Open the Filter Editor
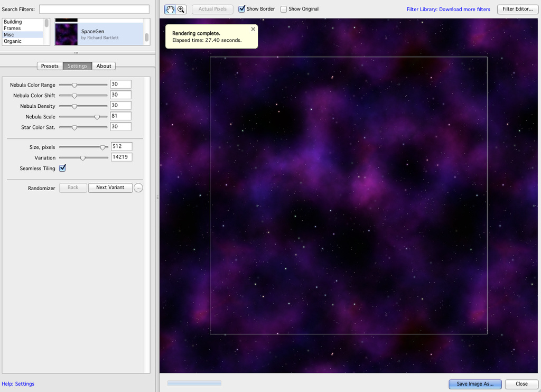The image size is (541, 392). (517, 9)
